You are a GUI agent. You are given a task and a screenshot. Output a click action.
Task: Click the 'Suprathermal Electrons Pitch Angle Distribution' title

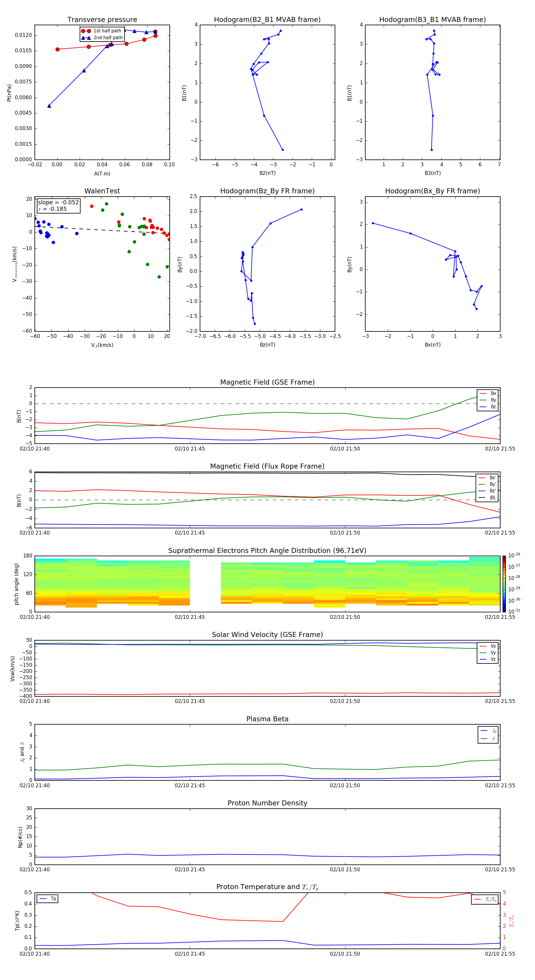tap(267, 551)
